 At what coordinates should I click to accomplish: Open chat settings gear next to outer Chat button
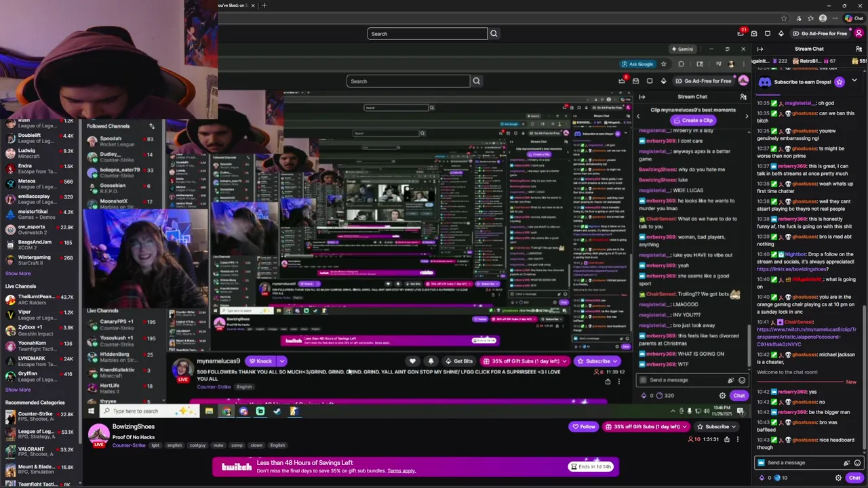838,478
